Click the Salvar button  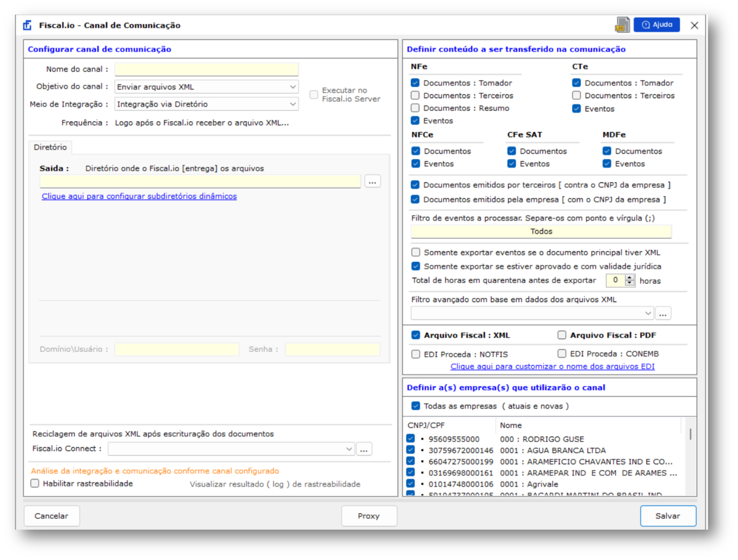668,516
